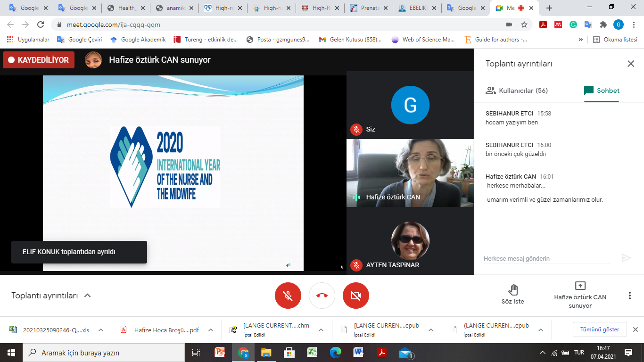Click the bookmark star in address bar
The width and height of the screenshot is (644, 362).
pyautogui.click(x=524, y=25)
